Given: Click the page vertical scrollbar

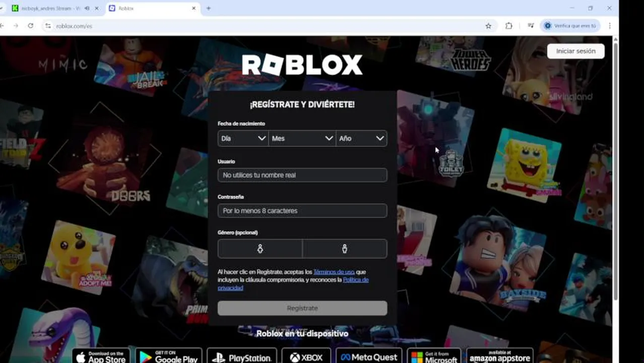Looking at the screenshot, I should point(615,171).
